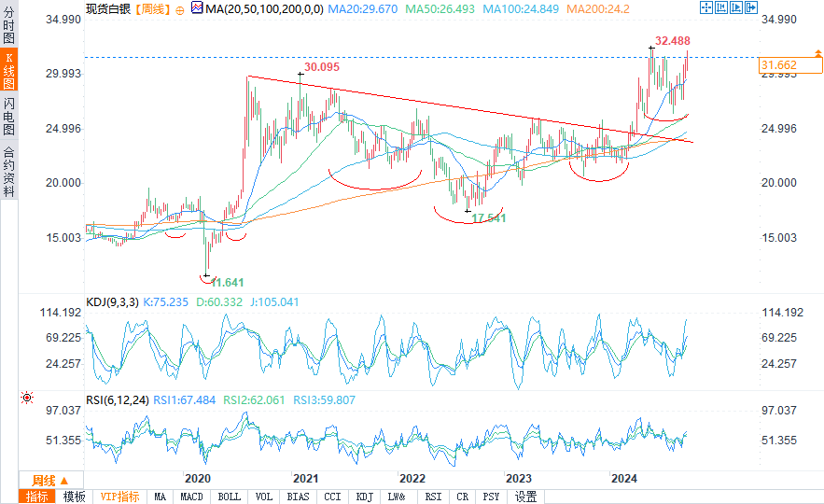The width and height of the screenshot is (824, 504).
Task: Click the interval-start range icon at top right
Action: pyautogui.click(x=721, y=7)
